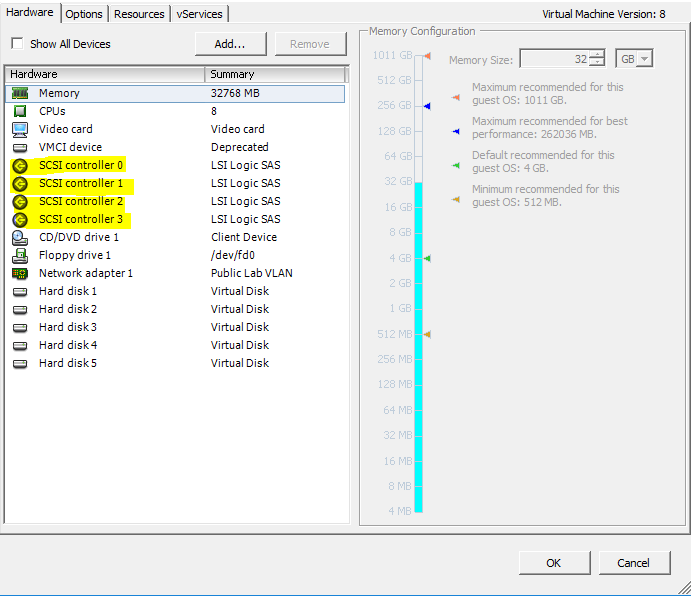This screenshot has width=691, height=596.
Task: Click the cyan memory slider bar
Action: 418,347
